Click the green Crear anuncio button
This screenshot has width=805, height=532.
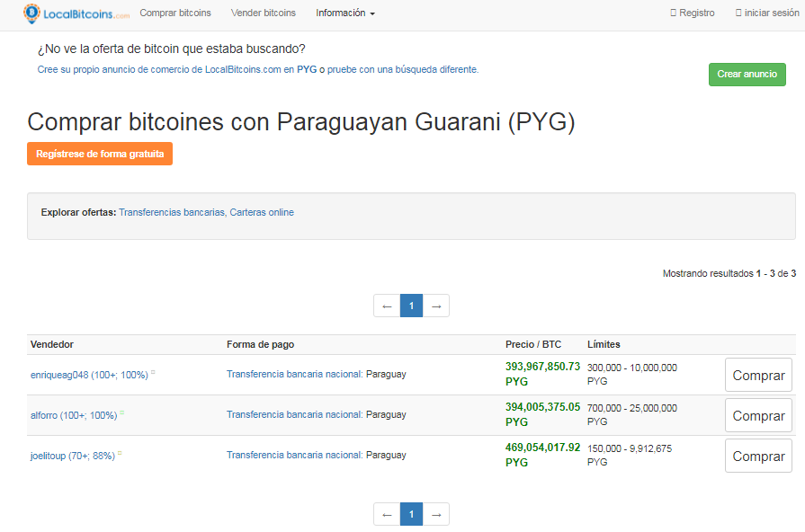coord(747,75)
